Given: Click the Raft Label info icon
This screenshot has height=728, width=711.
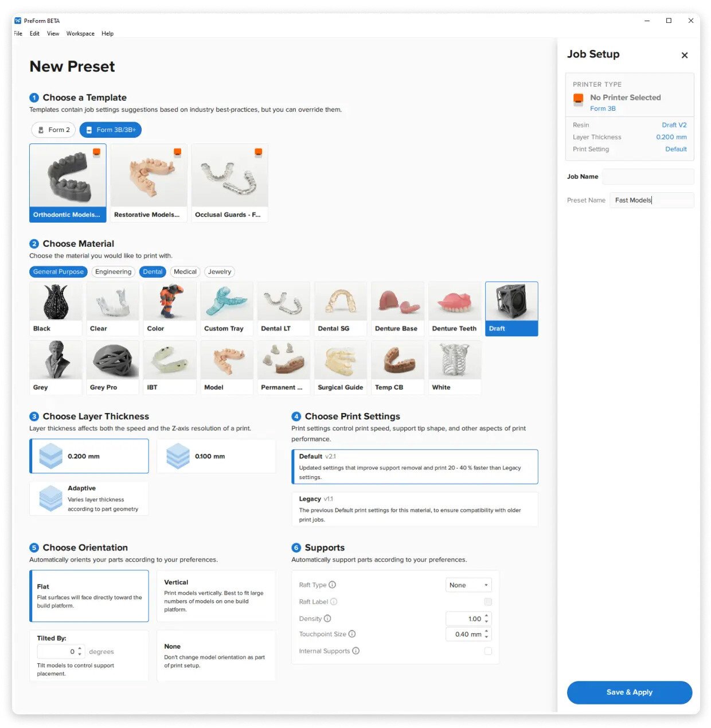Looking at the screenshot, I should pos(334,601).
